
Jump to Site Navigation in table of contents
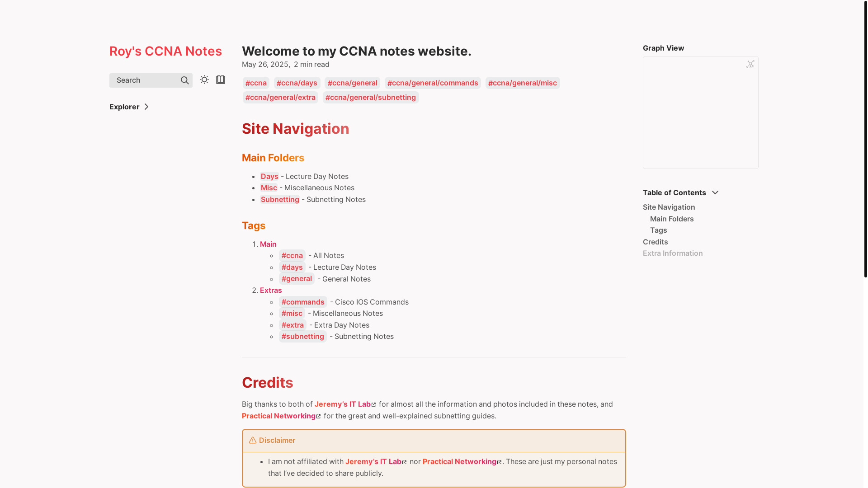coord(669,207)
